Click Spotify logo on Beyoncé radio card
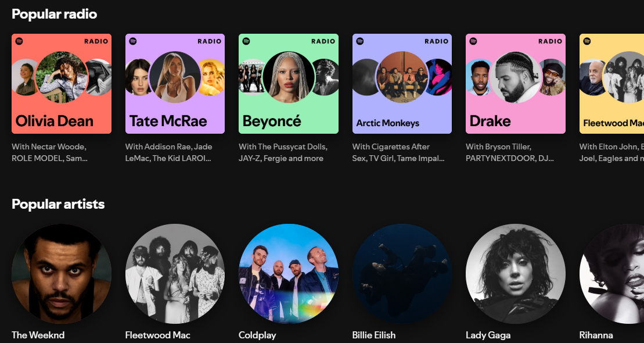 pos(246,41)
